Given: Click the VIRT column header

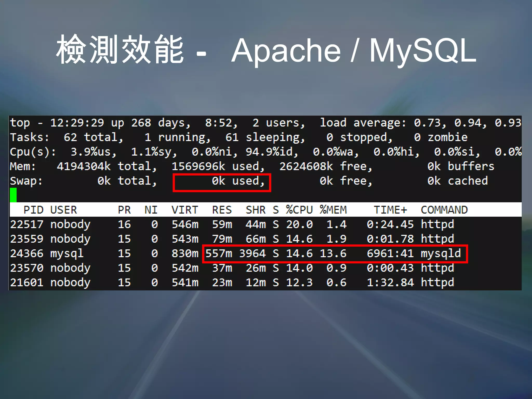Looking at the screenshot, I should point(185,210).
